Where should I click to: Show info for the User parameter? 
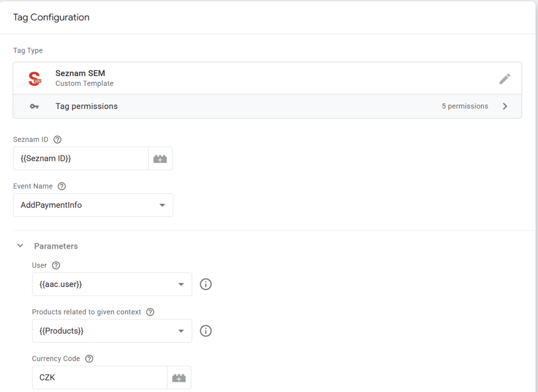206,284
